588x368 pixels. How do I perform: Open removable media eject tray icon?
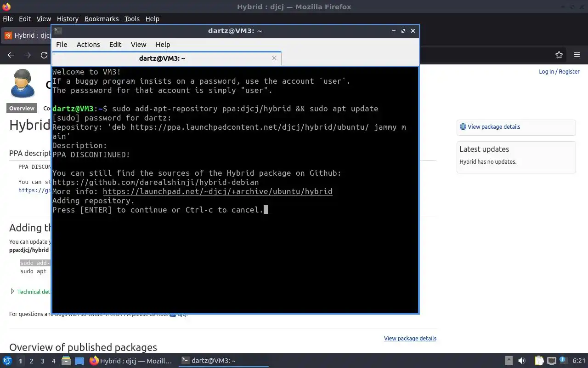(509, 361)
